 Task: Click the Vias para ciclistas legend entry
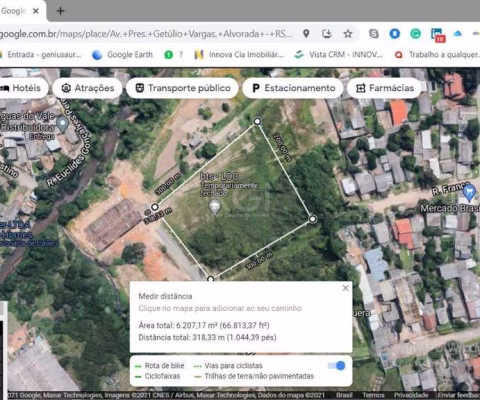[228, 366]
